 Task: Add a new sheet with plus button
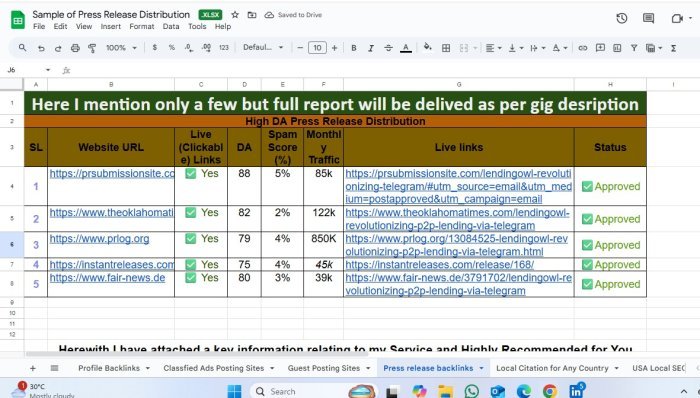[33, 368]
